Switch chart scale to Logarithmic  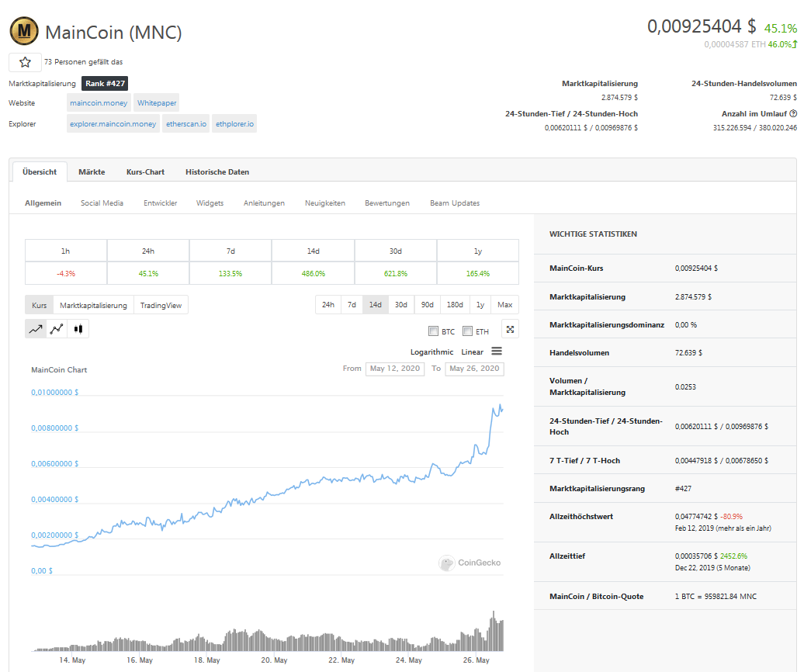[x=431, y=352]
